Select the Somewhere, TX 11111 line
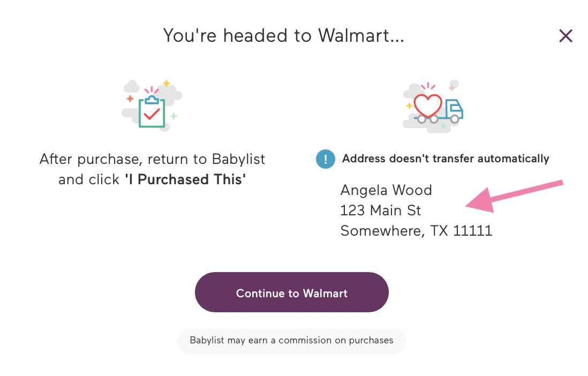Image resolution: width=588 pixels, height=376 pixels. point(416,231)
